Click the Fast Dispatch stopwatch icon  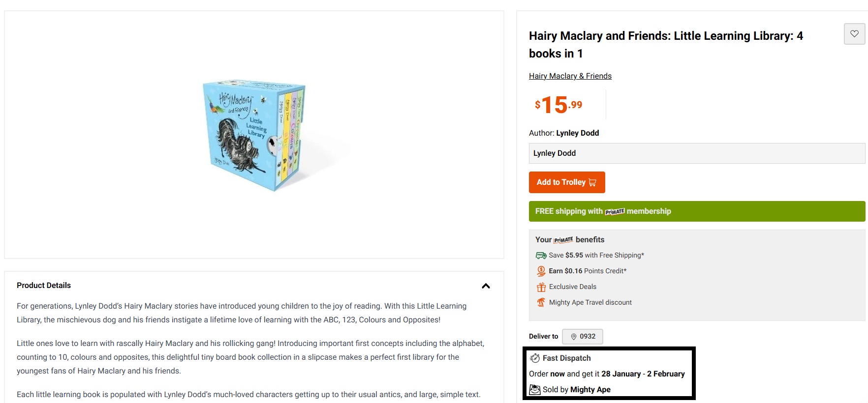point(535,358)
